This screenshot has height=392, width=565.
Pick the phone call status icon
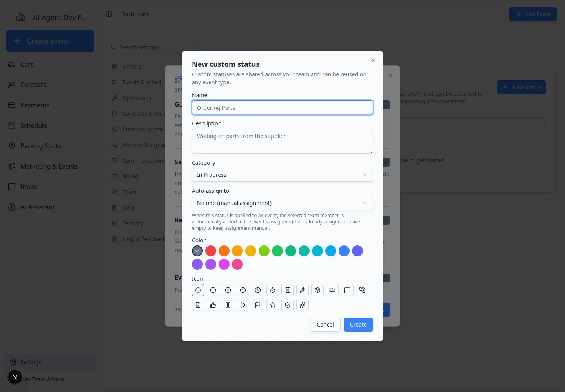tap(362, 290)
